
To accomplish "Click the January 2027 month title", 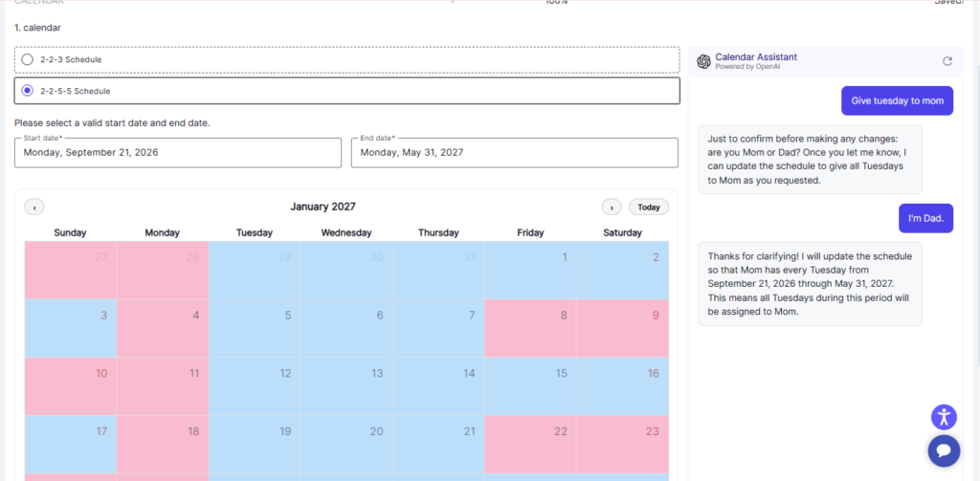I will tap(323, 207).
